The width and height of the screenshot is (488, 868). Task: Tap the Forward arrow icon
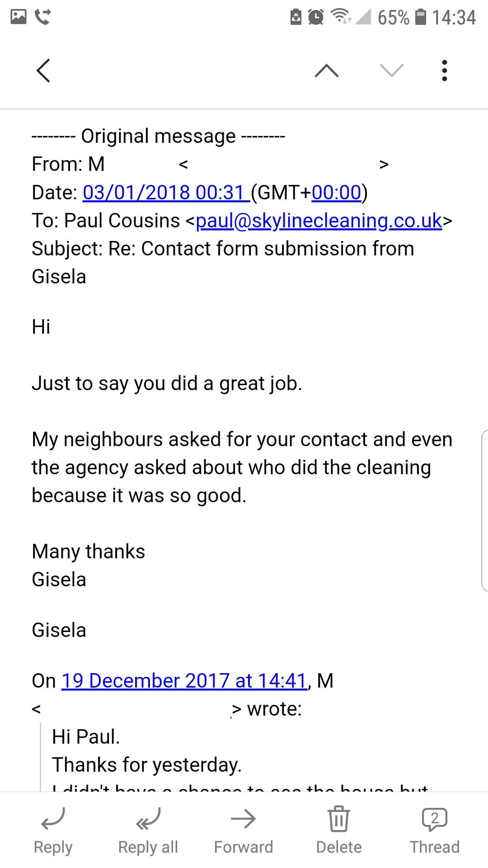(x=244, y=819)
